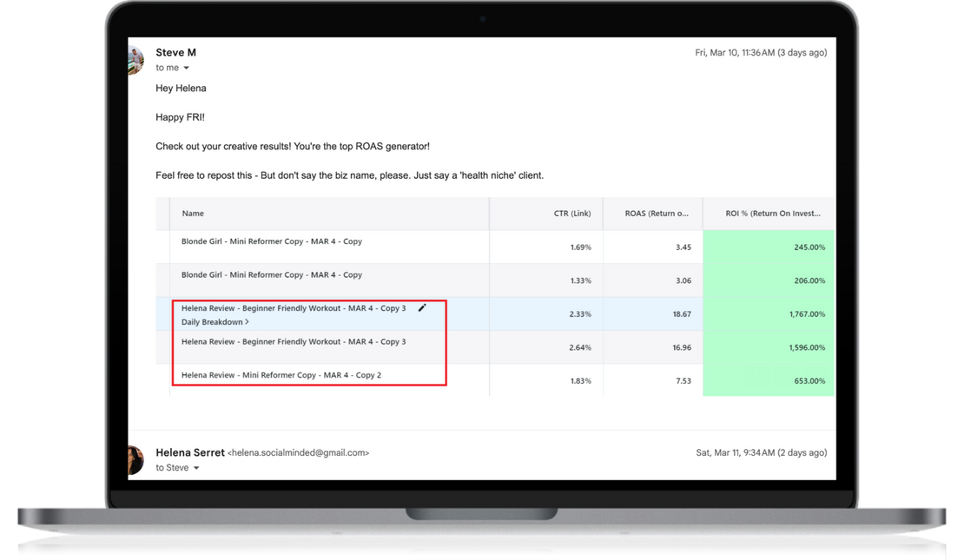
Task: Click the green 206.00% ROI cell
Action: click(769, 281)
